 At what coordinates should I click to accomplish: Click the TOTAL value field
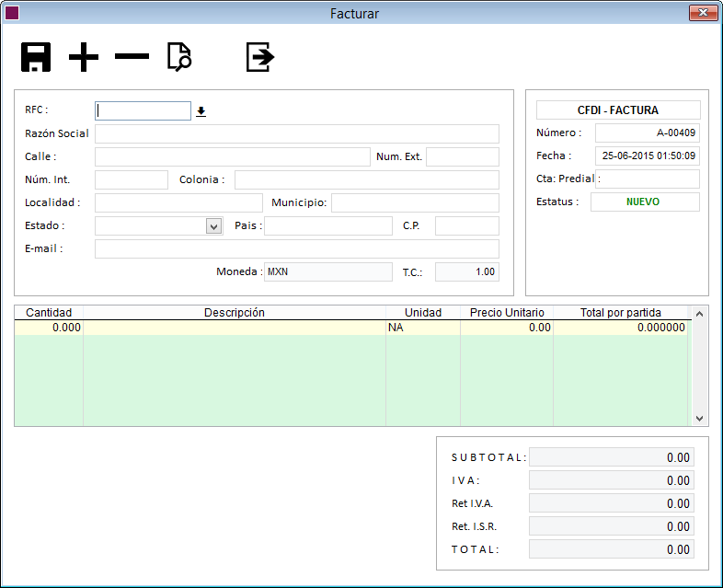612,549
